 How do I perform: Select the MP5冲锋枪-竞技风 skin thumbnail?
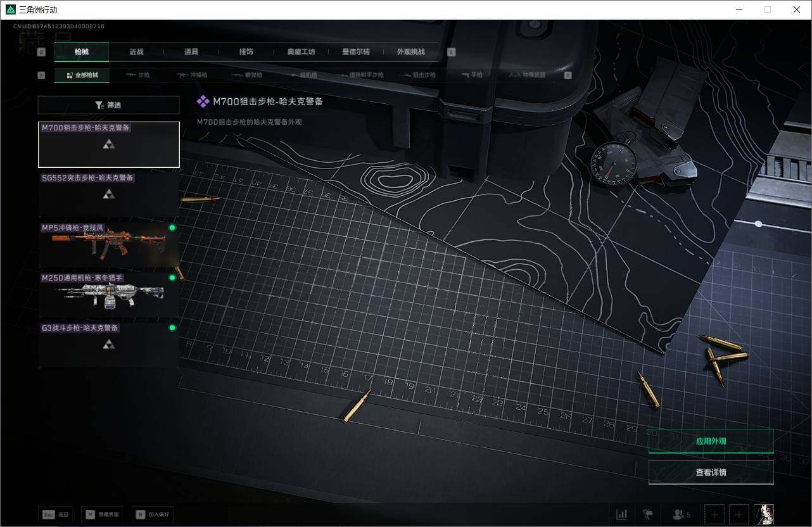[x=108, y=244]
